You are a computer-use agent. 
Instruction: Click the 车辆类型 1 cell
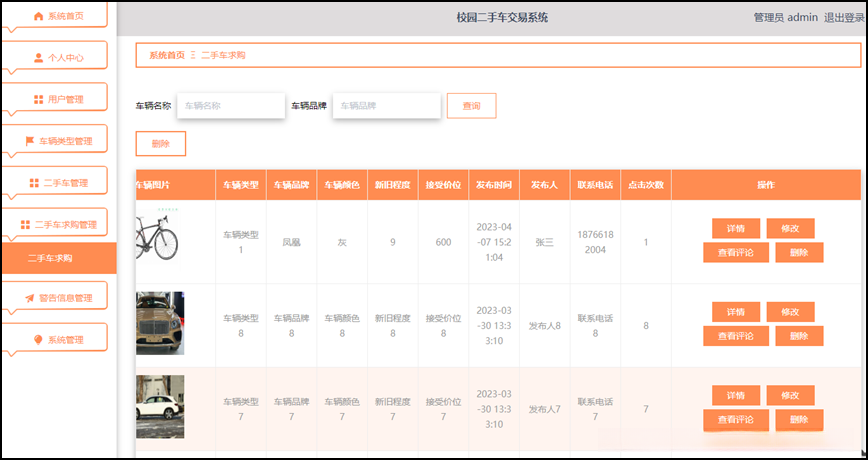click(241, 242)
